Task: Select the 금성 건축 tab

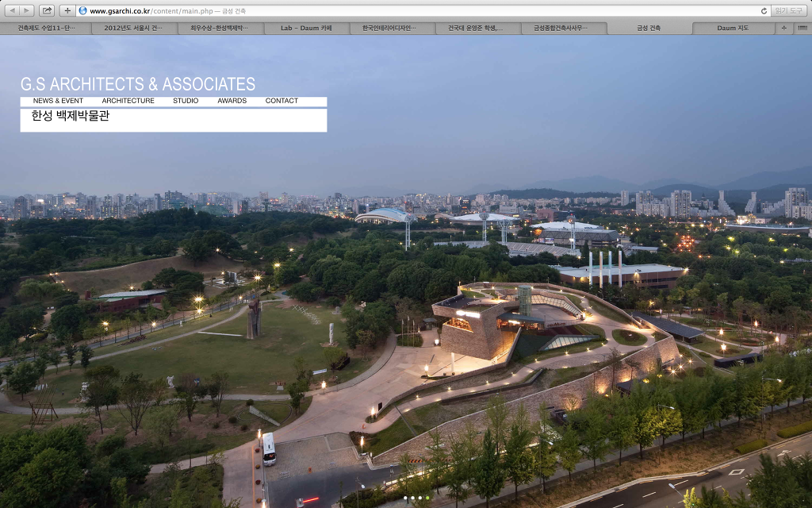Action: (649, 28)
